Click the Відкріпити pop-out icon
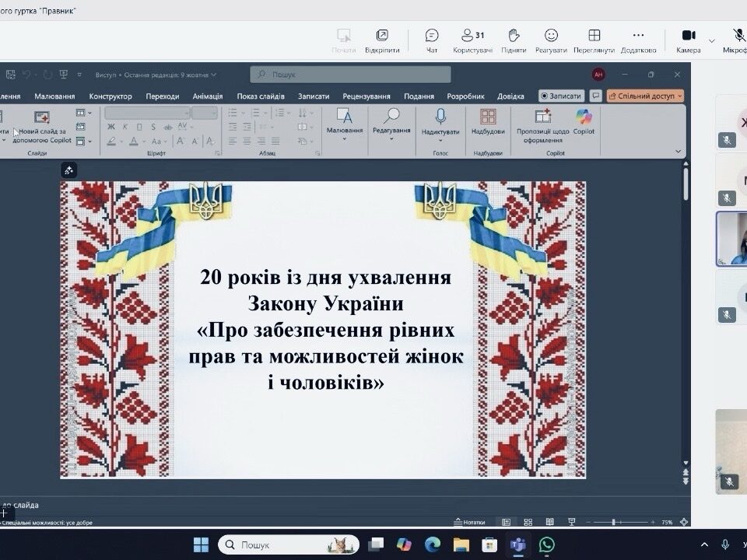This screenshot has width=747, height=560. 382,40
